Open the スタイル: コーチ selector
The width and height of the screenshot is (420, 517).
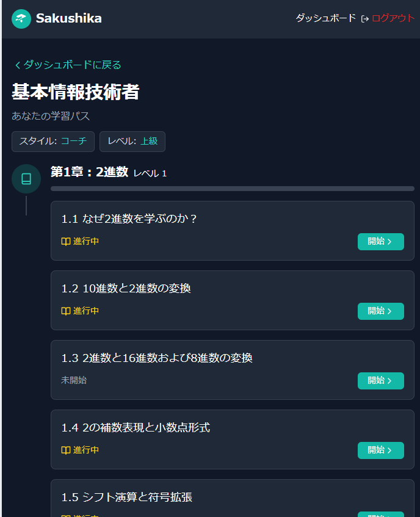tap(53, 142)
